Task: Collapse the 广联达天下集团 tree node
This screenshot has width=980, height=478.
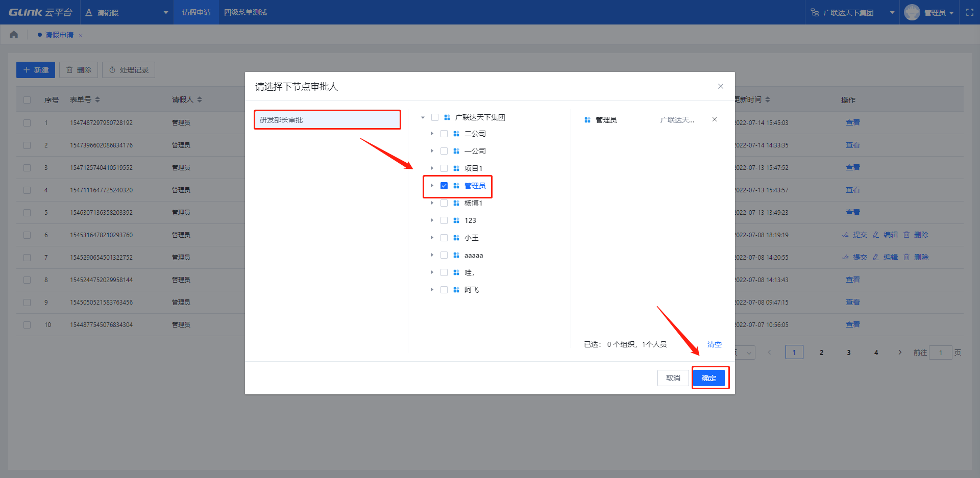Action: pyautogui.click(x=423, y=117)
